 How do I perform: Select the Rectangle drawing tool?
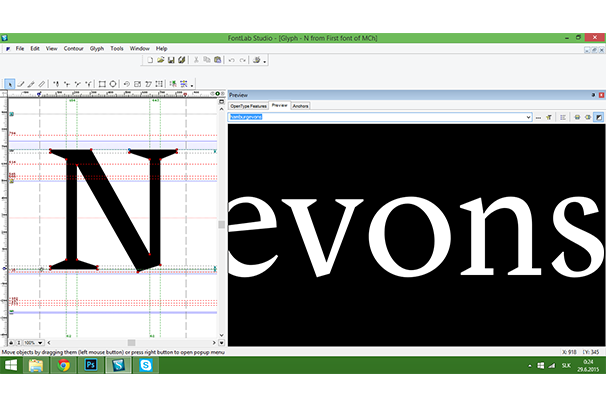click(x=102, y=83)
